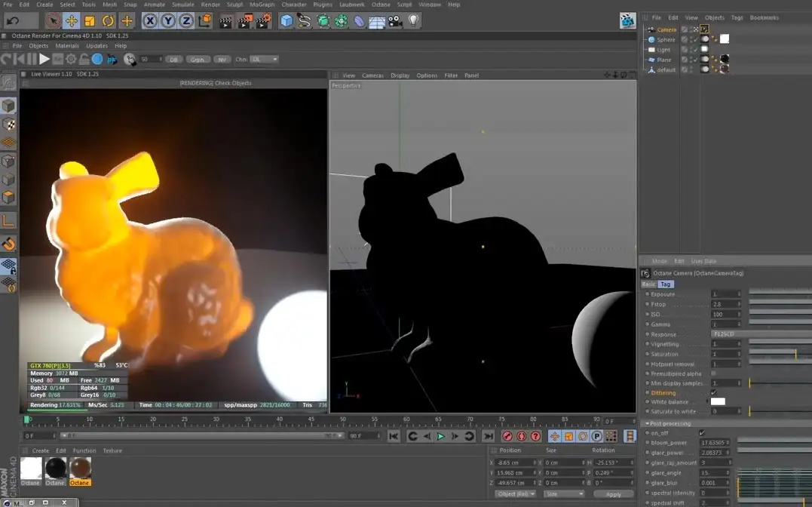
Task: Toggle the Octane lock resolution icon
Action: pos(84,59)
